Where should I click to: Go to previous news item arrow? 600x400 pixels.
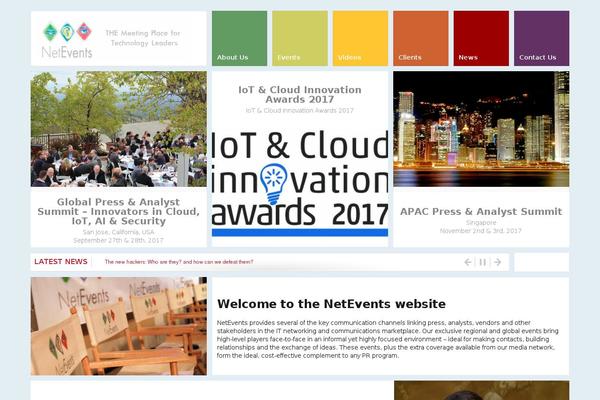coord(468,262)
